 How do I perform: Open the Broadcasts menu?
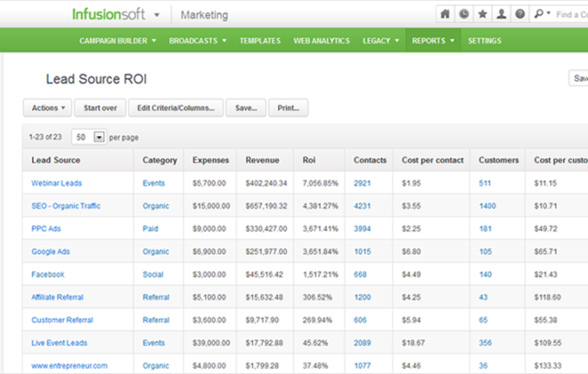click(198, 40)
